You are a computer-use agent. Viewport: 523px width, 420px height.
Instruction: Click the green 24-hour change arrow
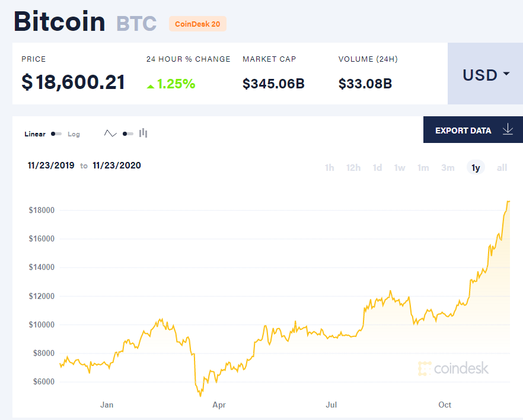151,85
